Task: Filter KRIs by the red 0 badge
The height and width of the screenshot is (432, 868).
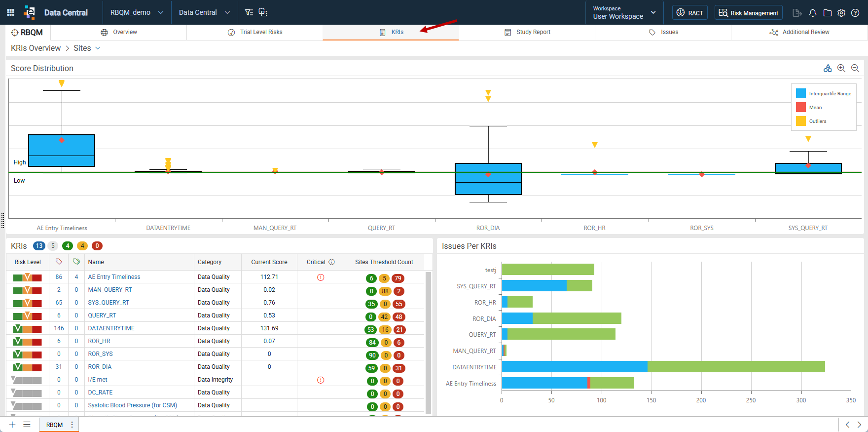Action: point(97,246)
